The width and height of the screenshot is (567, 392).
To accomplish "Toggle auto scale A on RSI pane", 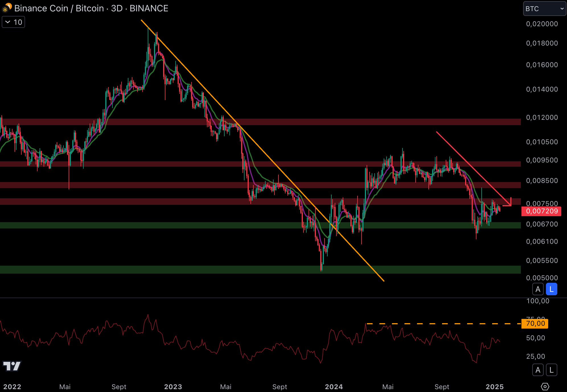I will [x=538, y=370].
